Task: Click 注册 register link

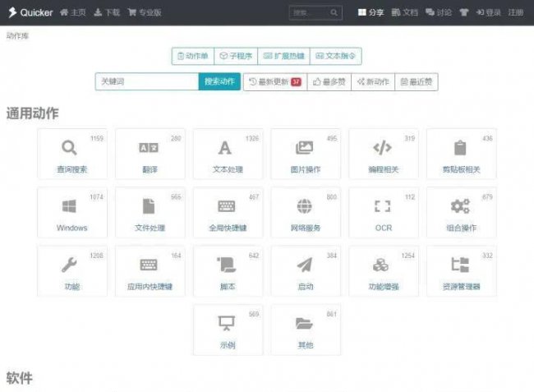Action: [x=516, y=12]
